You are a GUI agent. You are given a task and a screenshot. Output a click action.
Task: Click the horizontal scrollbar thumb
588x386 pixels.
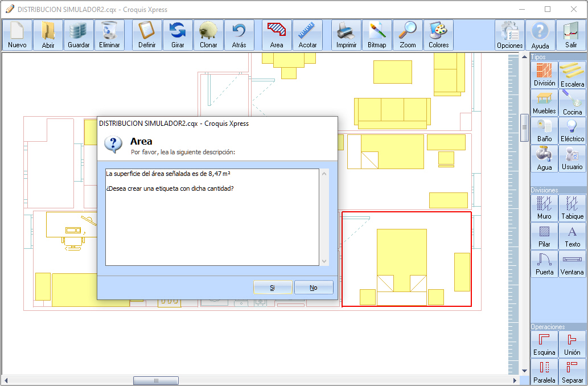tap(155, 380)
